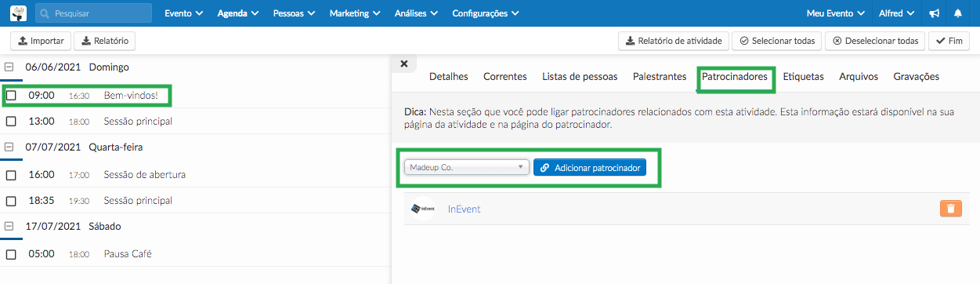Viewport: 980px width, 284px height.
Task: Click the InEvent sponsor logo thumbnail
Action: point(423,209)
